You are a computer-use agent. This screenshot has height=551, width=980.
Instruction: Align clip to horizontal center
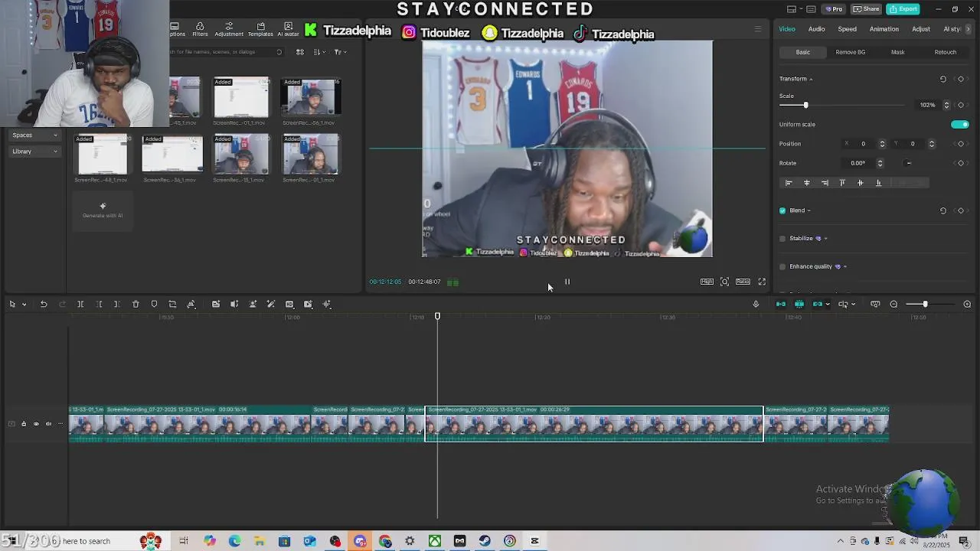(x=806, y=183)
